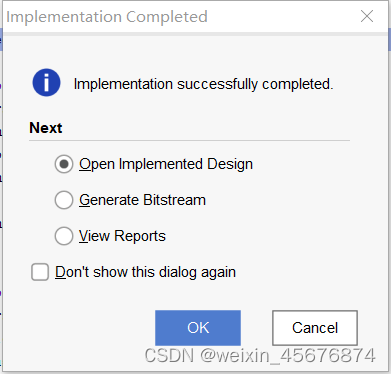This screenshot has width=391, height=374.
Task: Click the Implementation Completed title bar text
Action: pos(107,17)
